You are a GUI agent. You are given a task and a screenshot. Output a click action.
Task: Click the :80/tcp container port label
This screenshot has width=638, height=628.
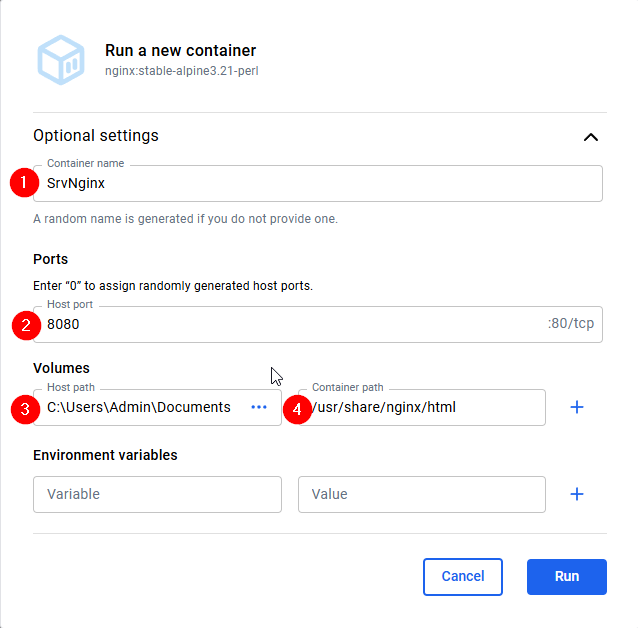click(x=571, y=324)
